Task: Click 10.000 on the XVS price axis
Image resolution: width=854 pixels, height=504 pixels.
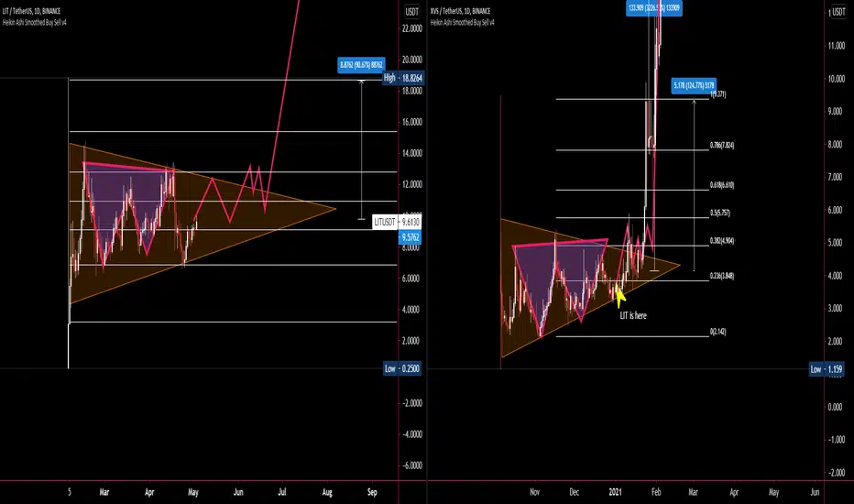Action: (x=836, y=79)
